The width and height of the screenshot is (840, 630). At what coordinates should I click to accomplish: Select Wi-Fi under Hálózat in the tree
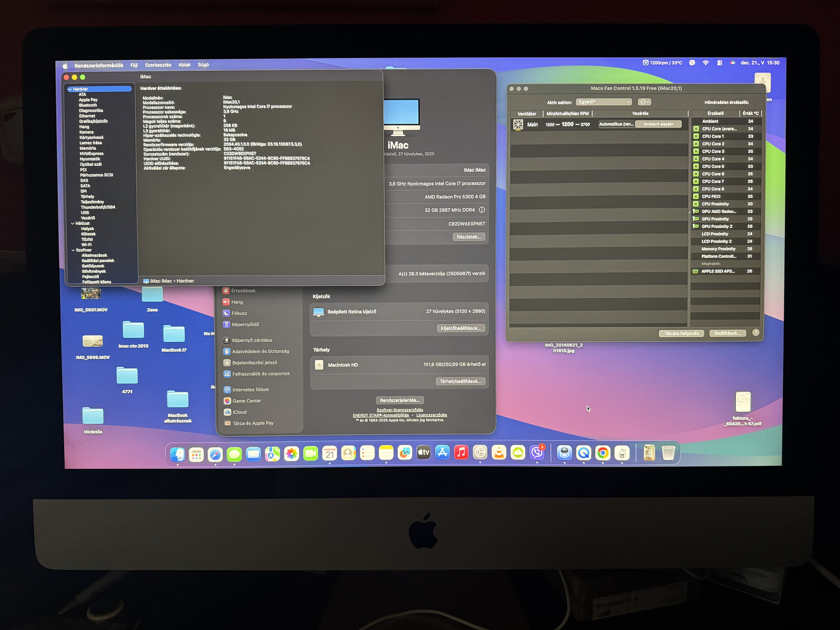pyautogui.click(x=87, y=245)
